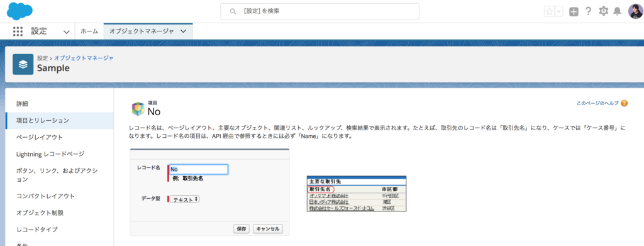Open the App Launcher grid icon

click(18, 31)
